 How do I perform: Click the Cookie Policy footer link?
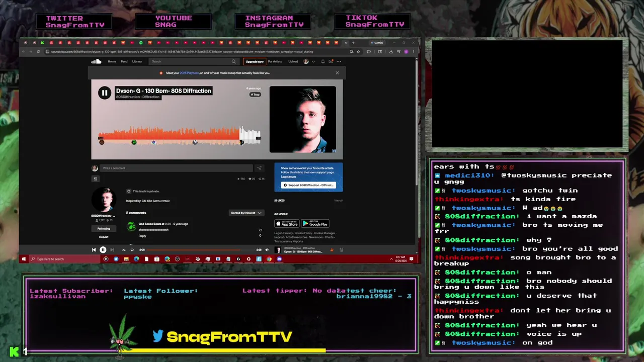[303, 233]
